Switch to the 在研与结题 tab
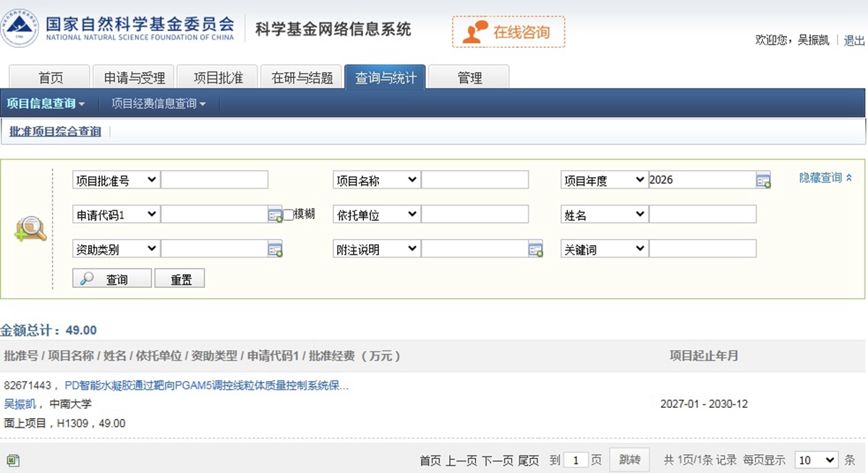This screenshot has width=868, height=473. (302, 77)
